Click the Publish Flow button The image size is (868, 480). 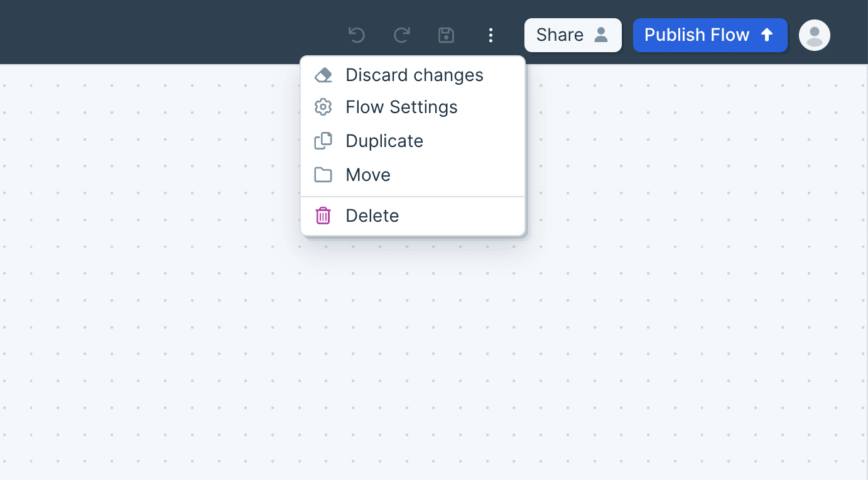tap(710, 35)
